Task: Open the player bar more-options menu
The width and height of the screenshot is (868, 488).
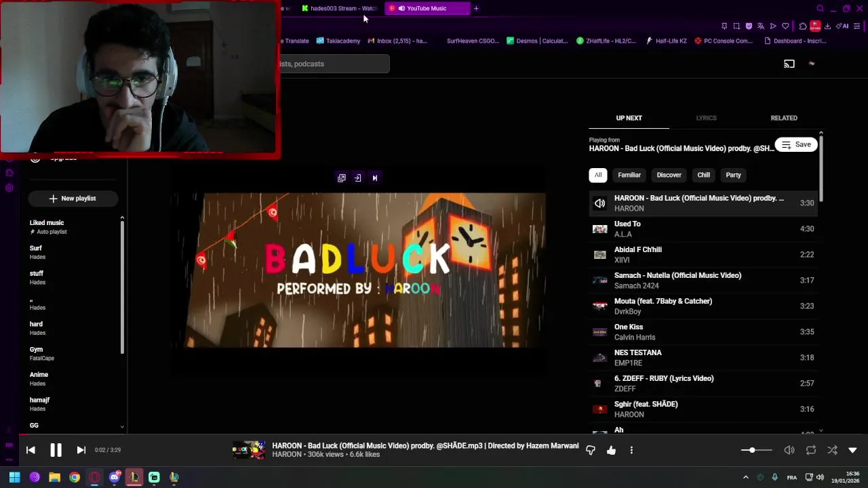Action: pyautogui.click(x=631, y=450)
